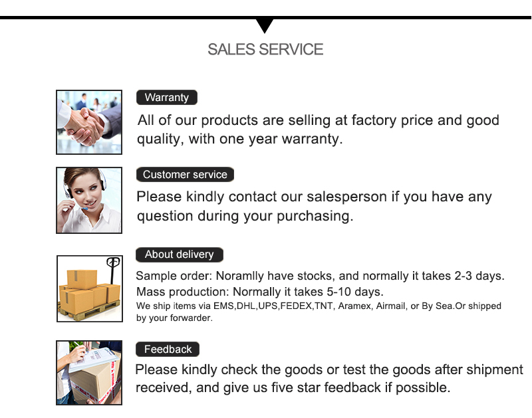The height and width of the screenshot is (418, 532).
Task: Click the 'by your forwarder' text
Action: click(x=174, y=318)
